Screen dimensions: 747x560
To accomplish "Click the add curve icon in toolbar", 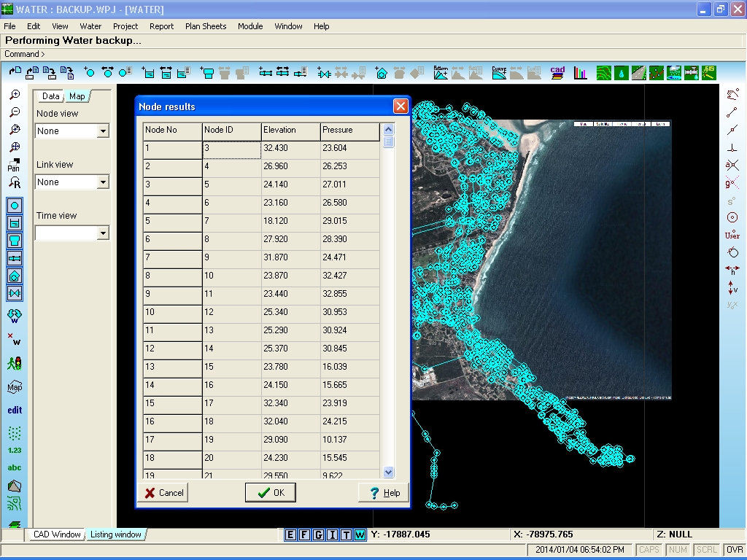I will [499, 72].
